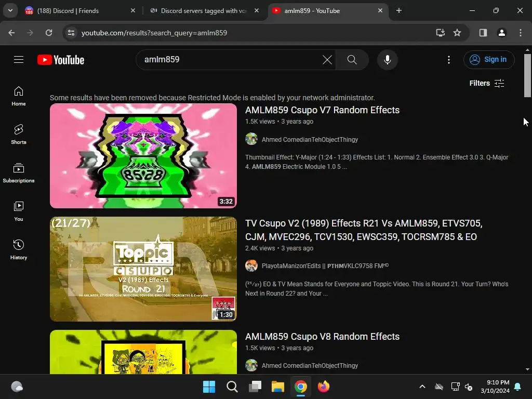532x399 pixels.
Task: Click the yellow Csupo V8 thumbnail
Action: click(143, 352)
